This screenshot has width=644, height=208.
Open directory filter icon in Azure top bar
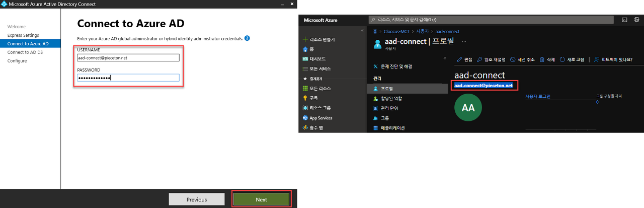637,20
